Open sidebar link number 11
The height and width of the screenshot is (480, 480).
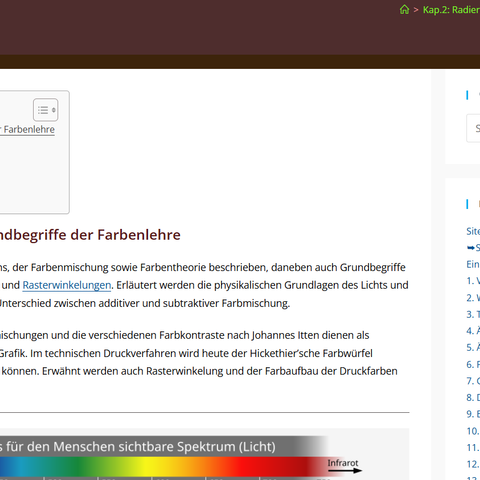point(473,447)
